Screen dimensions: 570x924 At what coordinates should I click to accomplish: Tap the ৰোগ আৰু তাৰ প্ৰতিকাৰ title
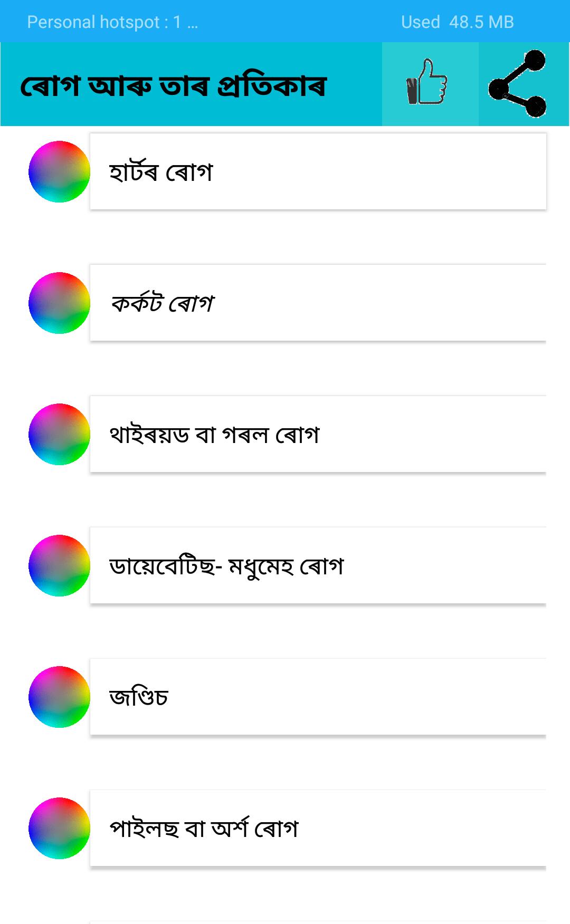[173, 85]
